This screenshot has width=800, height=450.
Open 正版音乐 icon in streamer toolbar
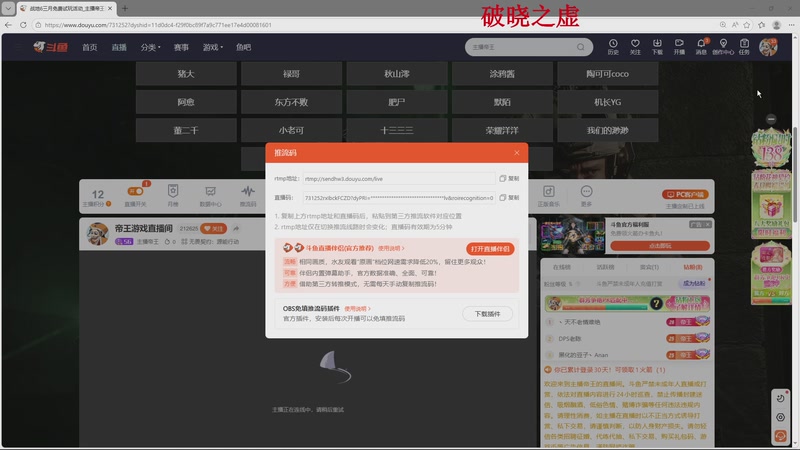(548, 195)
